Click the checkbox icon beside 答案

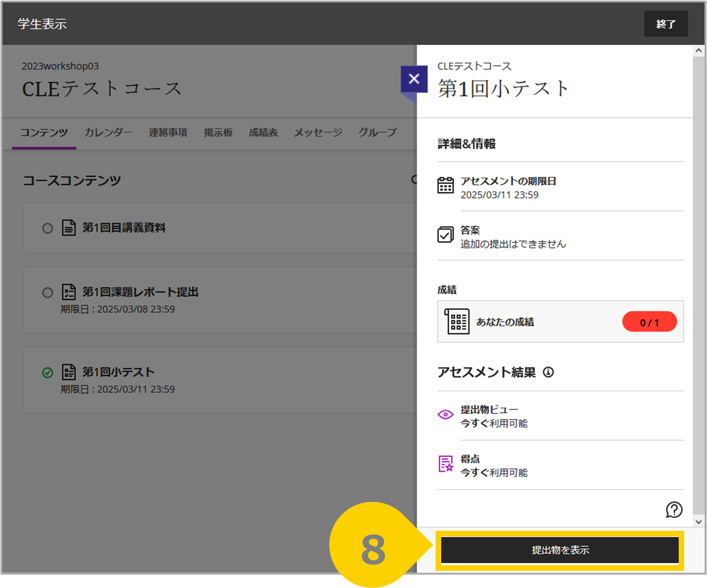coord(445,234)
